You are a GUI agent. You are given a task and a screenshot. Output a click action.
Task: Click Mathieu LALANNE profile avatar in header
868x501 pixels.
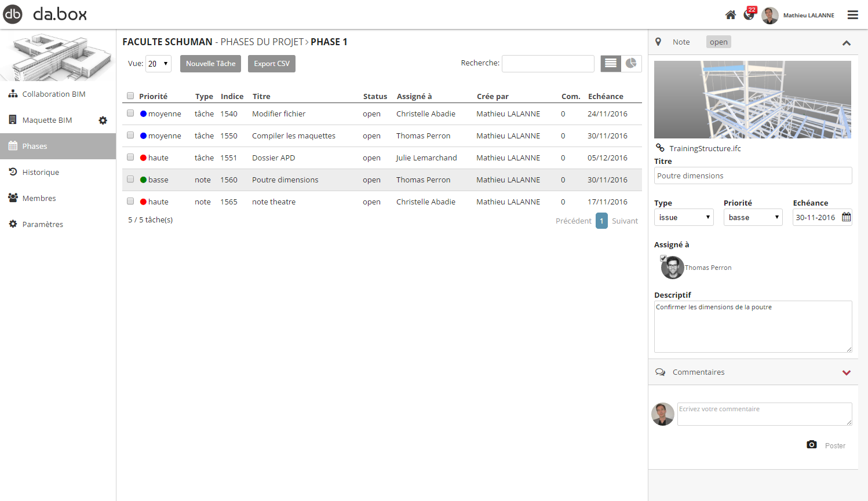[x=770, y=16]
